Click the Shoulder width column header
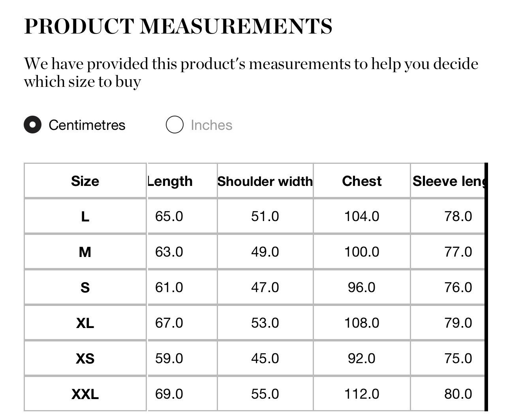The image size is (507, 420). [265, 181]
